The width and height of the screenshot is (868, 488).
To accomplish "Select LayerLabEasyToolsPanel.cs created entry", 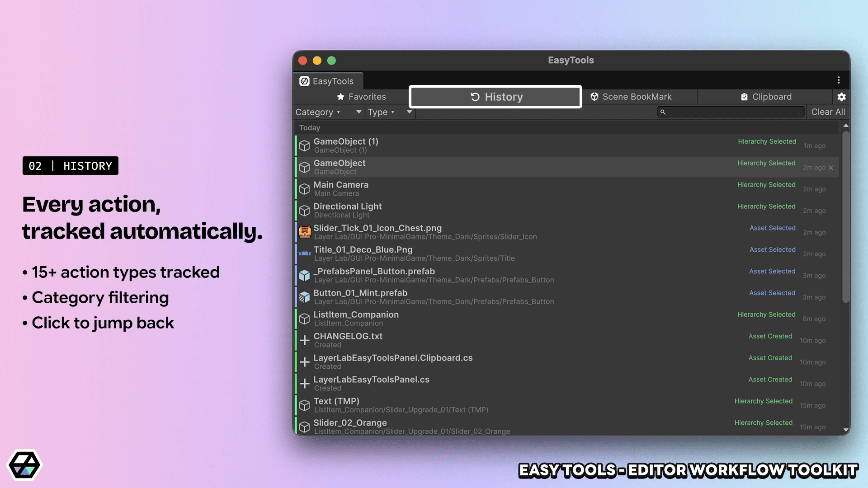I will click(x=567, y=384).
